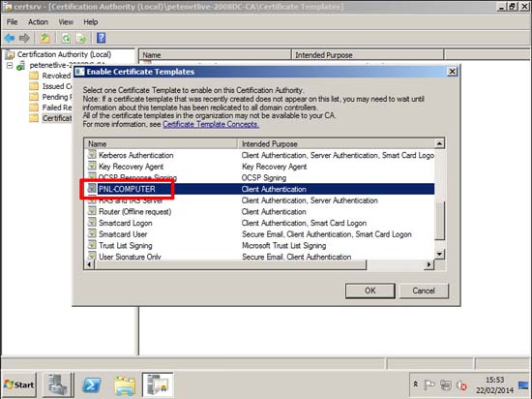The height and width of the screenshot is (399, 532).
Task: Select the Trust List Signing template
Action: tap(125, 246)
